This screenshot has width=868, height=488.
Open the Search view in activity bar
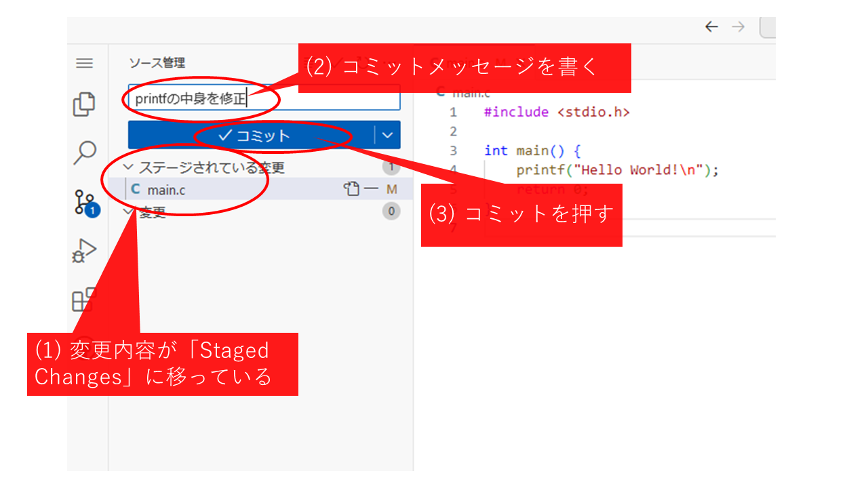tap(84, 152)
